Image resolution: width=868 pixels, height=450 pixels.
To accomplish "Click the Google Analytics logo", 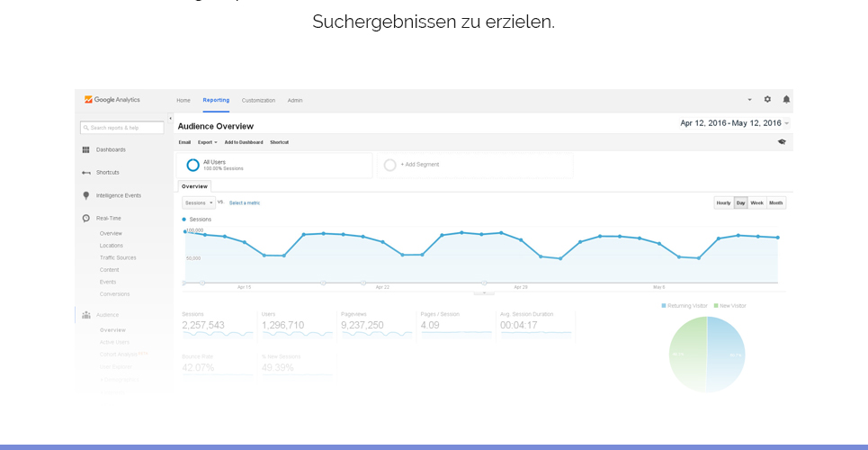I will point(112,100).
